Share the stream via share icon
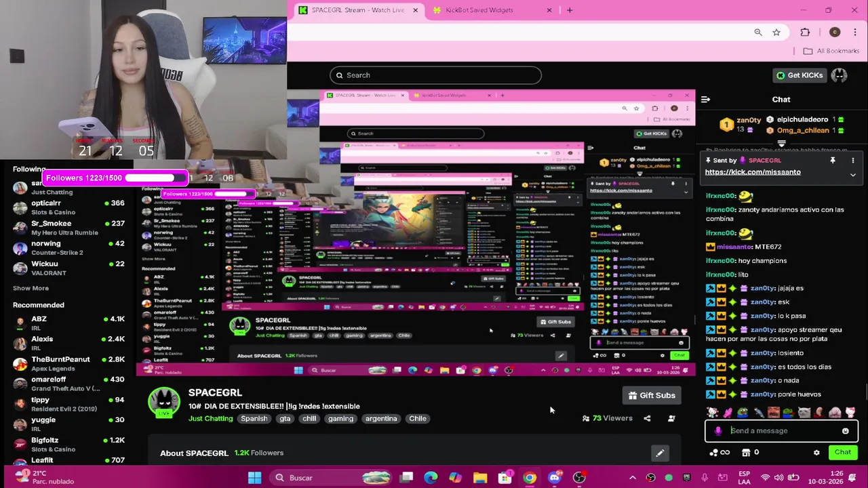The image size is (868, 488). point(647,418)
